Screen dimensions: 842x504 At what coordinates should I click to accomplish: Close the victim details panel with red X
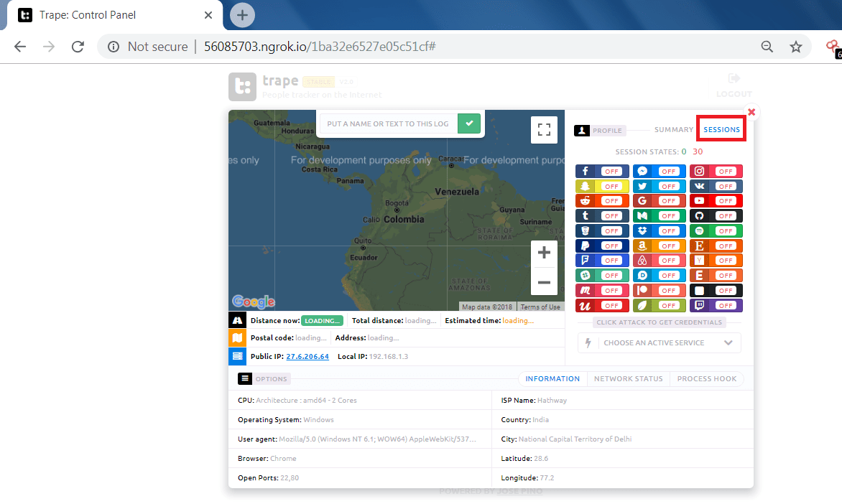point(751,112)
